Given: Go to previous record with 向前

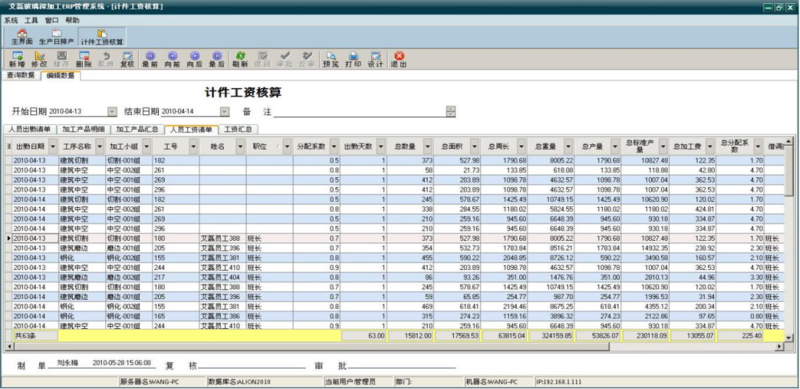Looking at the screenshot, I should (x=172, y=59).
